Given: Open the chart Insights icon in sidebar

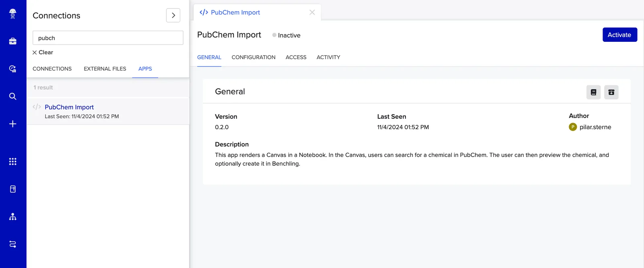Looking at the screenshot, I should coord(13,69).
